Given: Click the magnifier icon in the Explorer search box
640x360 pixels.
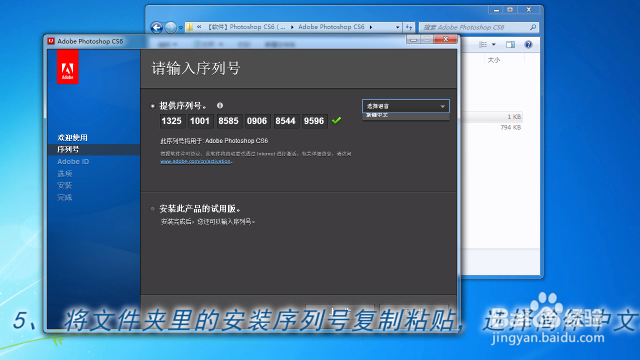Looking at the screenshot, I should [x=533, y=27].
